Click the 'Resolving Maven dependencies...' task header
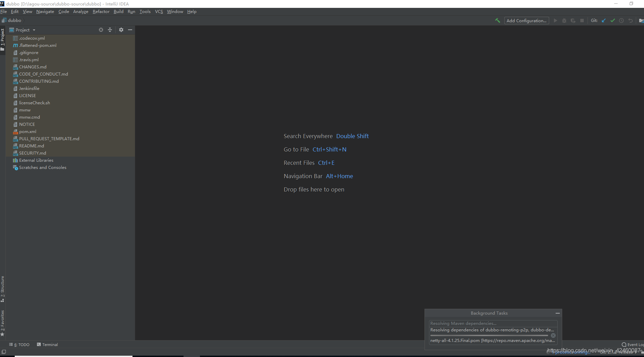 tap(463, 323)
